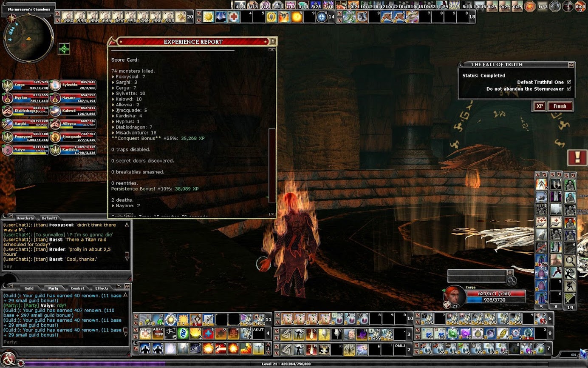This screenshot has width=588, height=368.
Task: Open the Combat chat tab
Action: coord(77,288)
